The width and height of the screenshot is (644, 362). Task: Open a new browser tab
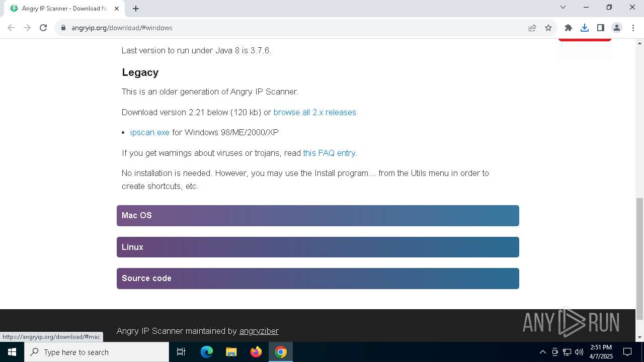click(136, 9)
